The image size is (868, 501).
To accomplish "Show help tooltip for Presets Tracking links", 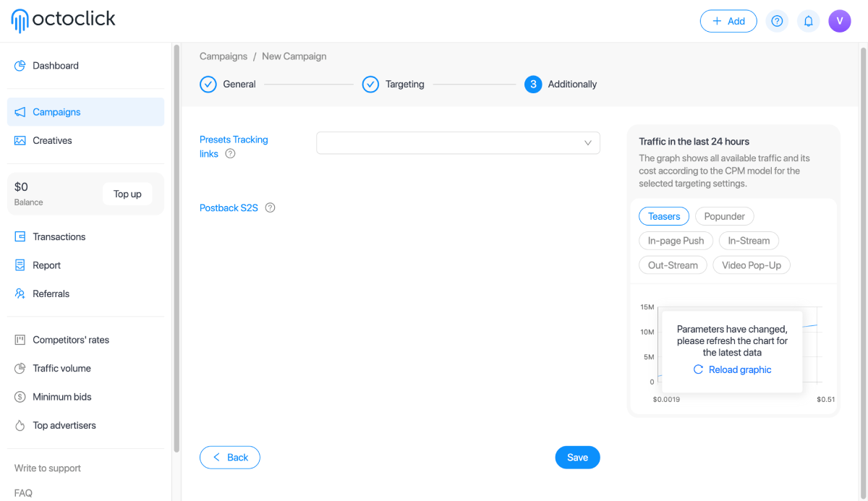I will coord(231,153).
